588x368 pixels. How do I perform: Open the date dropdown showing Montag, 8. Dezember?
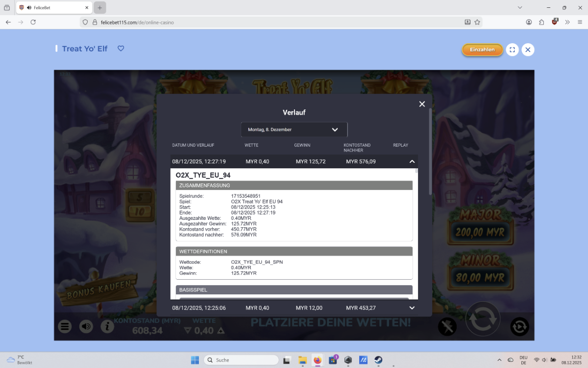[x=294, y=130]
